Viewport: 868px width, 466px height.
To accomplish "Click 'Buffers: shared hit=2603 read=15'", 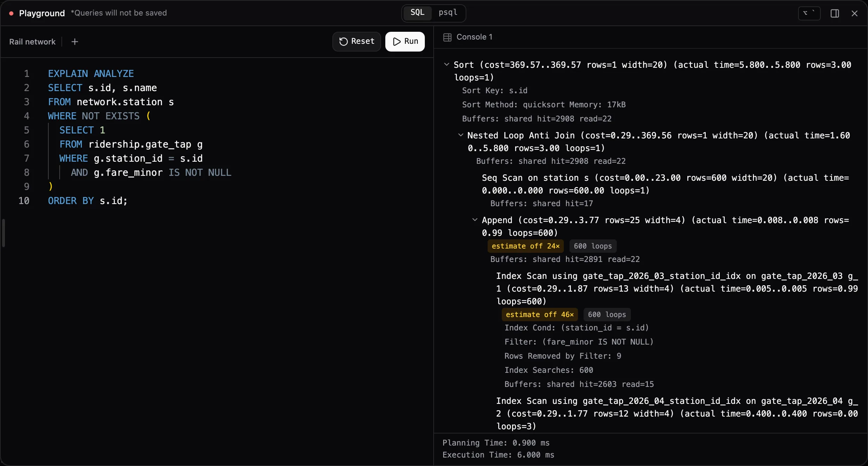I will pos(579,384).
